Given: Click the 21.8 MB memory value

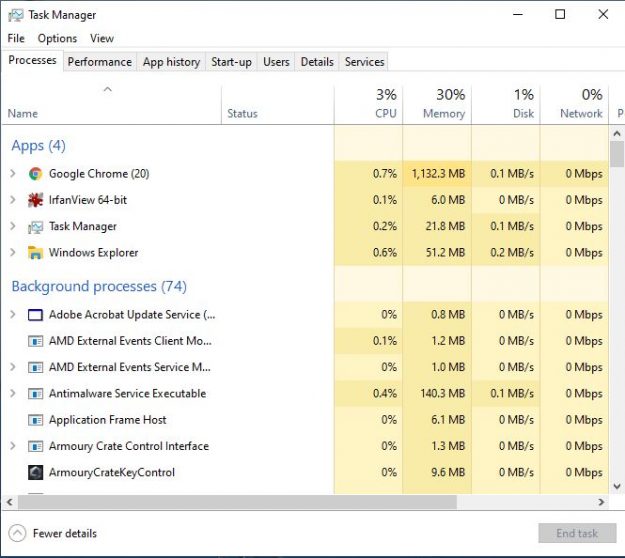Looking at the screenshot, I should [446, 226].
